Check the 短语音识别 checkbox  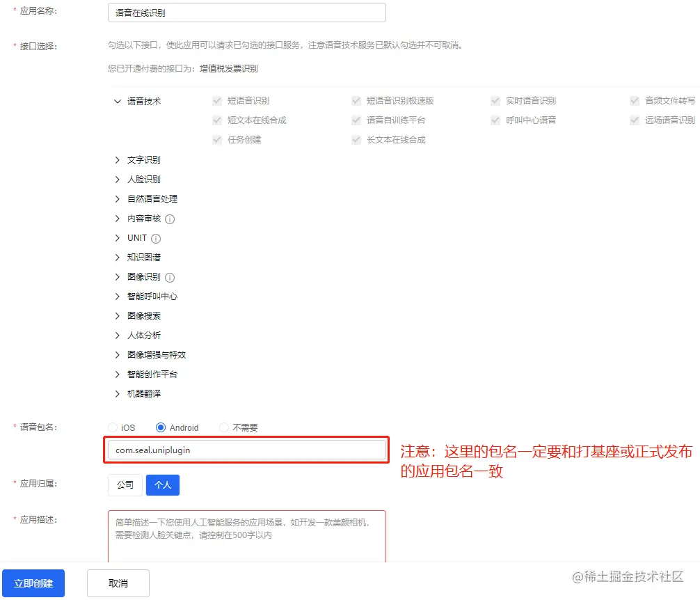click(x=216, y=100)
